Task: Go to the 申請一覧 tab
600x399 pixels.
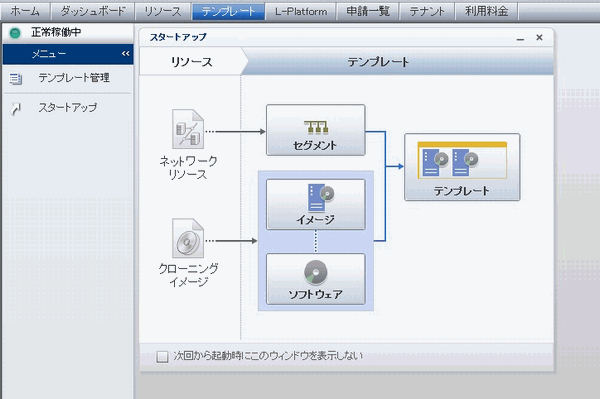Action: coord(368,11)
